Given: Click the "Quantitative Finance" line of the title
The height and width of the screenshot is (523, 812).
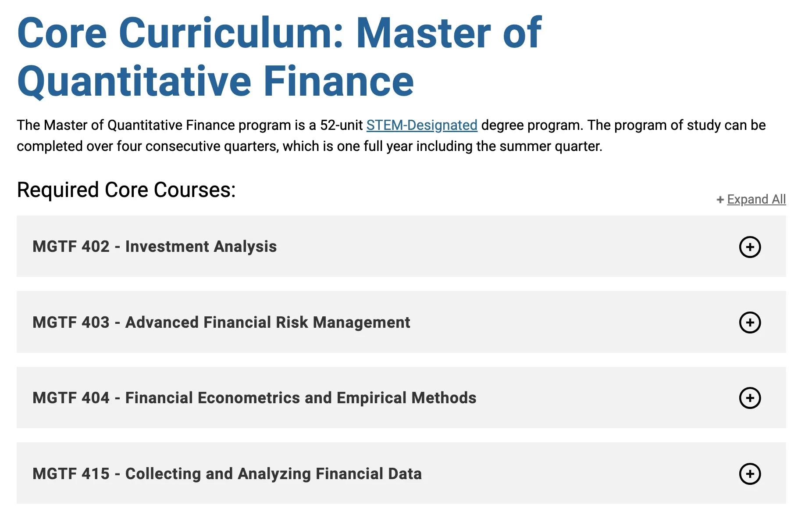Looking at the screenshot, I should (x=215, y=81).
